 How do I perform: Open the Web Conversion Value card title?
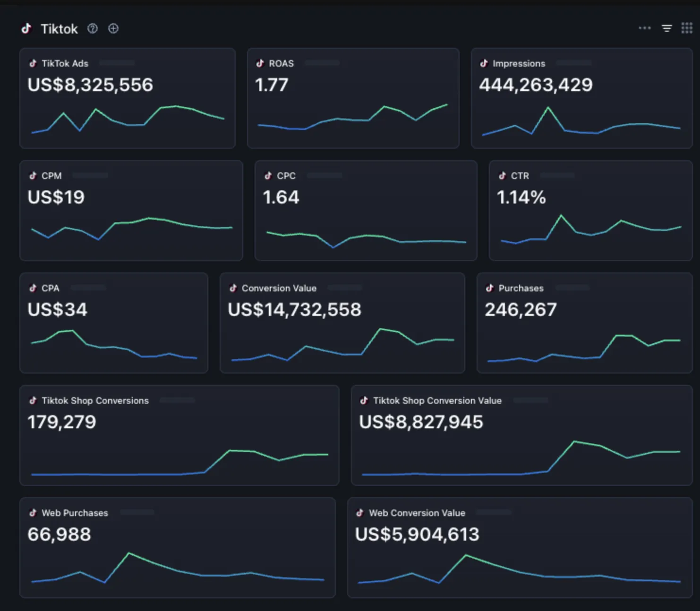click(x=417, y=513)
